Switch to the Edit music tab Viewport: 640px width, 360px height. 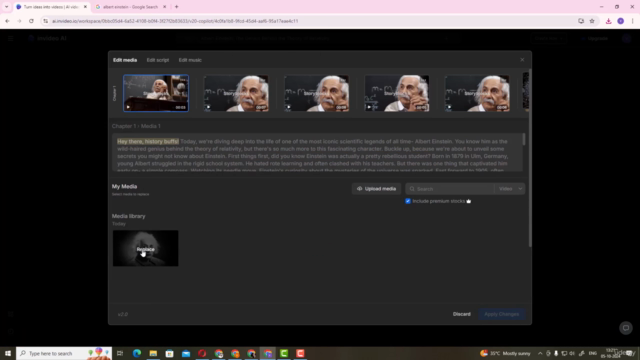(x=190, y=60)
